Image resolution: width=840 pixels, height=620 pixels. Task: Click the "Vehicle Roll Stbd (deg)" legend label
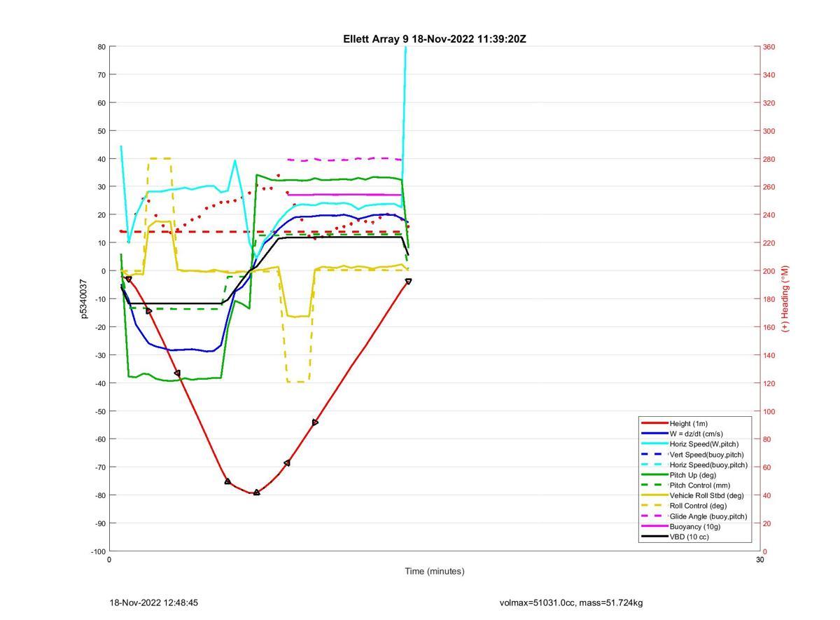(x=706, y=495)
